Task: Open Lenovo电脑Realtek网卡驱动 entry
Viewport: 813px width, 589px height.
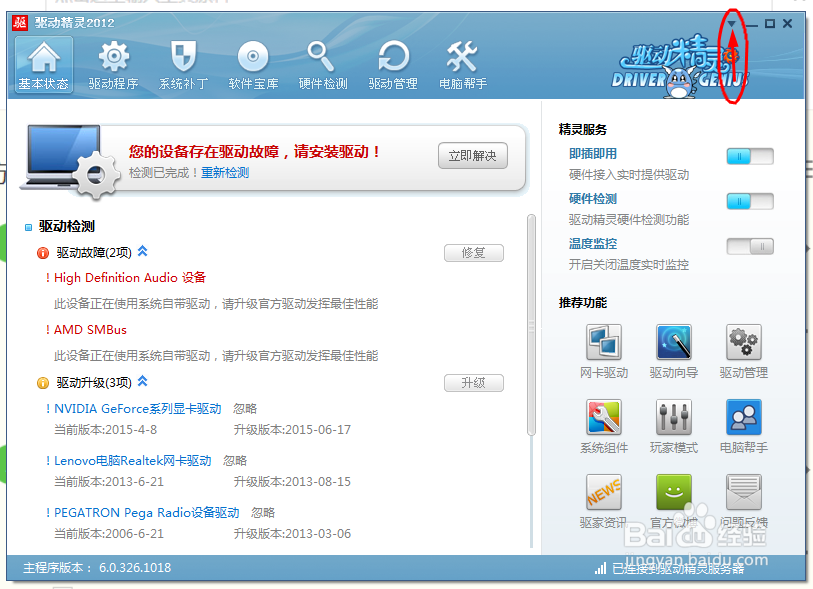Action: [x=133, y=461]
